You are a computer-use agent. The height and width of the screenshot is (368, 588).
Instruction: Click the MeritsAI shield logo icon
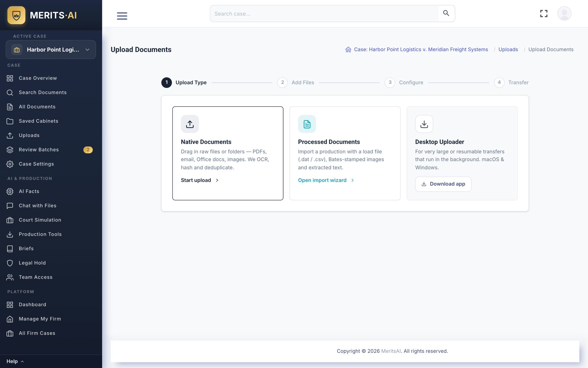16,15
